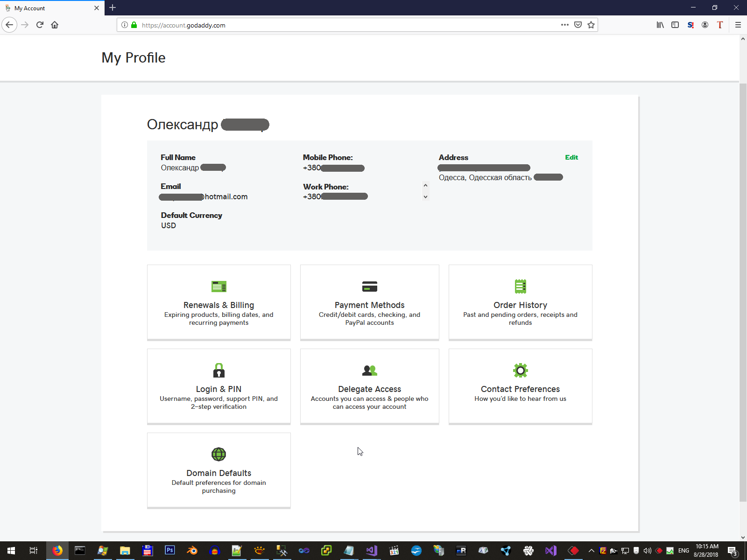
Task: Open the browser home page
Action: (x=55, y=25)
